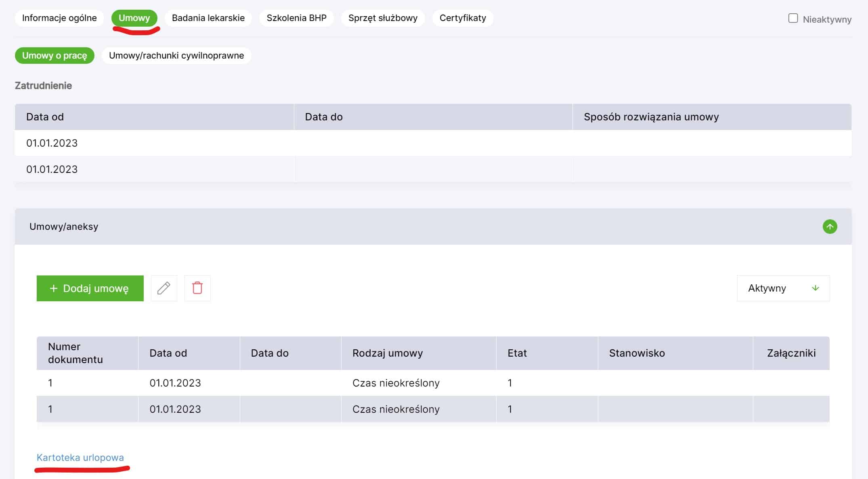868x479 pixels.
Task: Click Rodzaj umowy column header
Action: click(x=419, y=353)
